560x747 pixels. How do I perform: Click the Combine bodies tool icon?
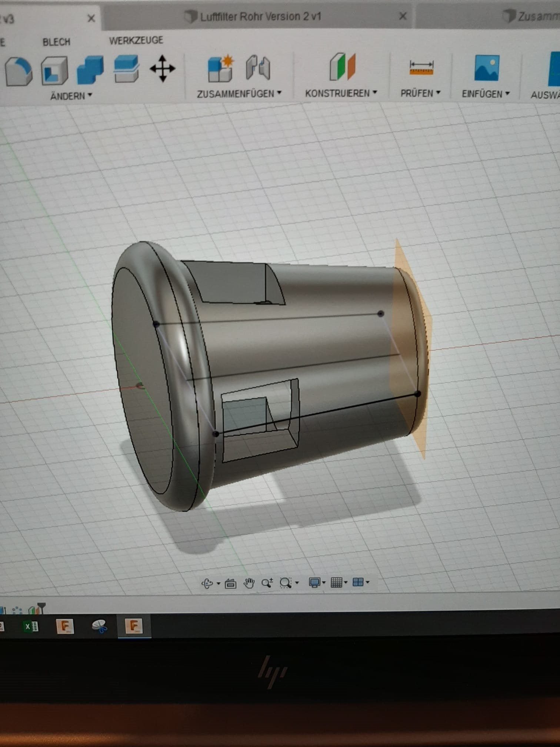point(90,69)
